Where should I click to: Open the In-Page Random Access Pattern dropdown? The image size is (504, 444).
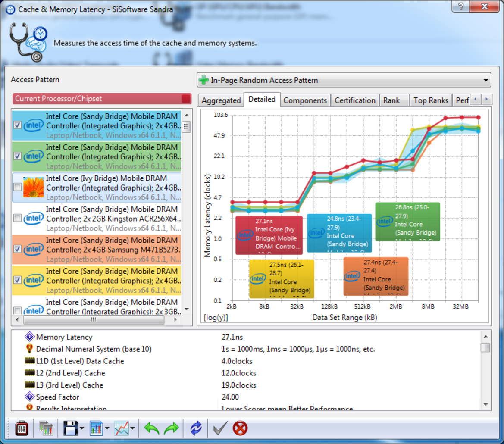click(x=486, y=80)
